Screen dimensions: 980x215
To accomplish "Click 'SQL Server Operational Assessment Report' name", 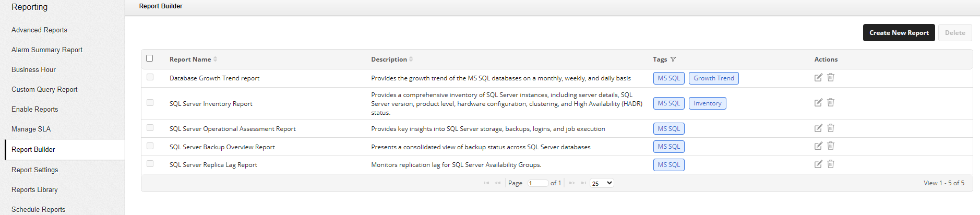I will coord(233,129).
